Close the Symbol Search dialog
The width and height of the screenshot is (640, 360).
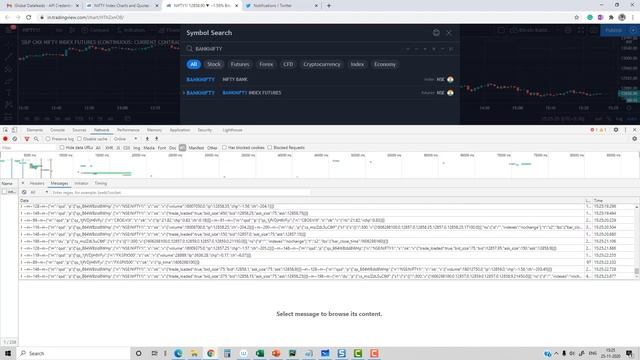[x=449, y=33]
